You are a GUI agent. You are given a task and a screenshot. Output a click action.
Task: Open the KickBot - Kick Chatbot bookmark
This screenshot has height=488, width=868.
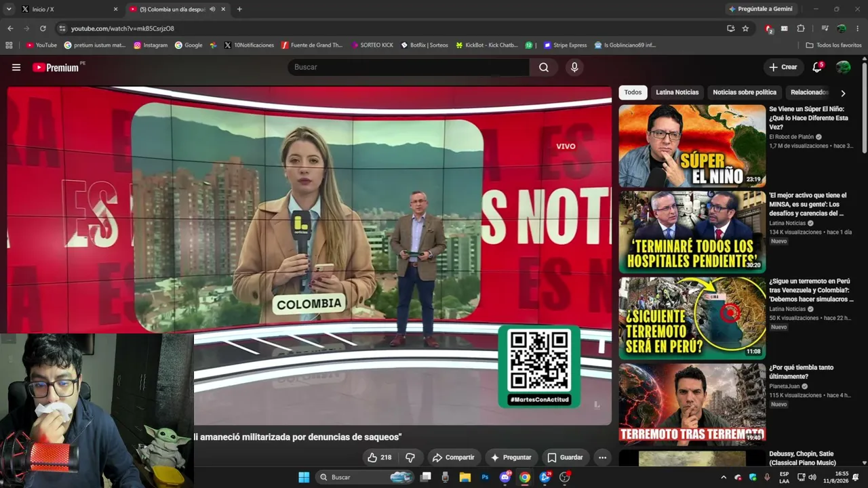click(x=486, y=45)
